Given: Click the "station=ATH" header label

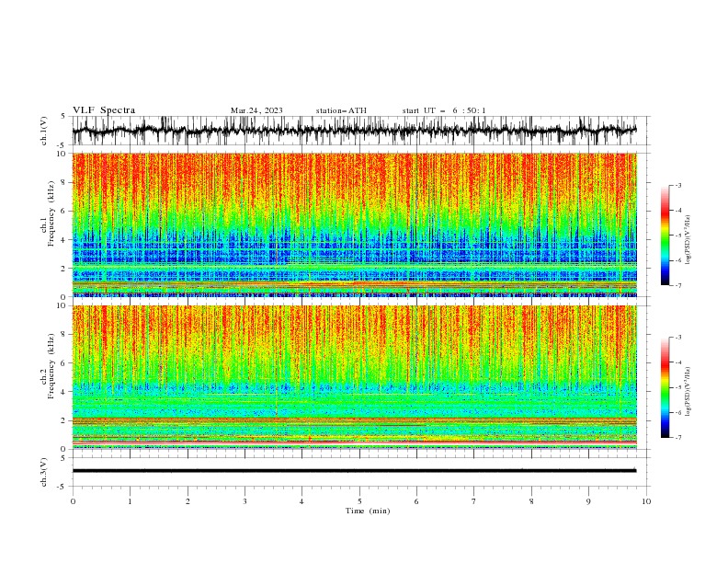Looking at the screenshot, I should click(x=341, y=110).
